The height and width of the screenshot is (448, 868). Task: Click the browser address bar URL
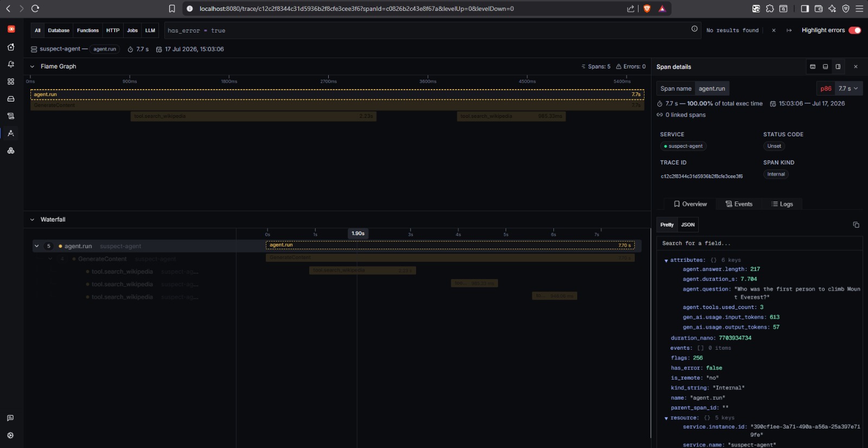[356, 9]
